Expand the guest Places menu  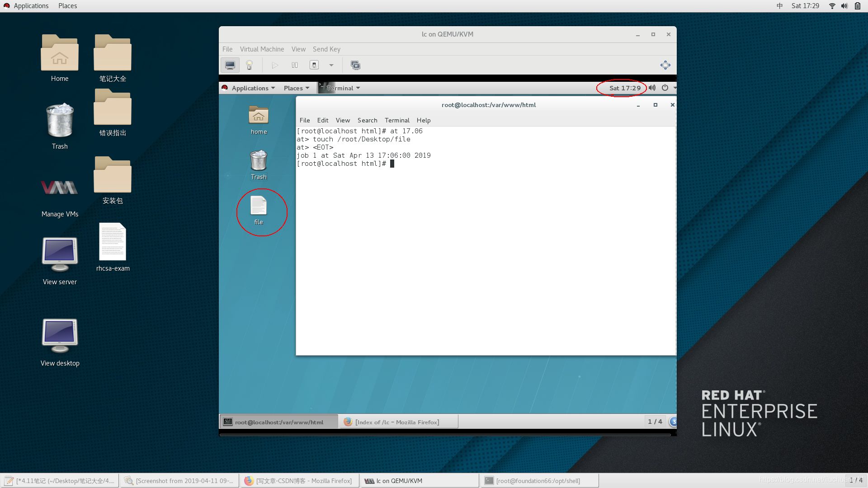(297, 88)
